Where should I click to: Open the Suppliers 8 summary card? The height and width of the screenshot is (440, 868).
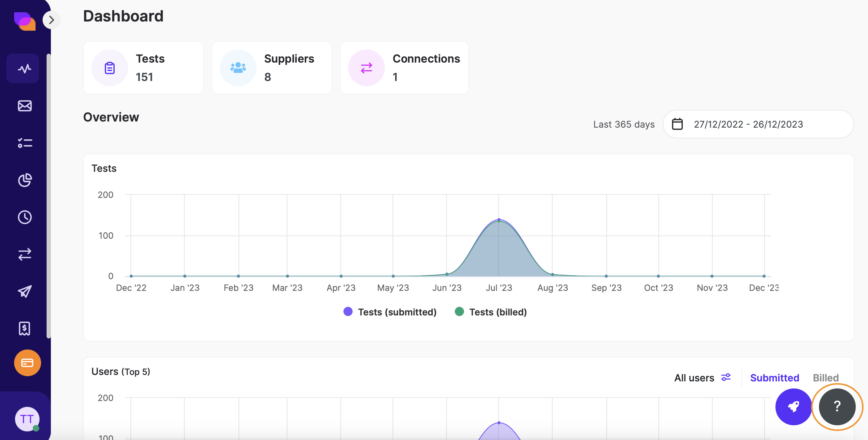[272, 68]
